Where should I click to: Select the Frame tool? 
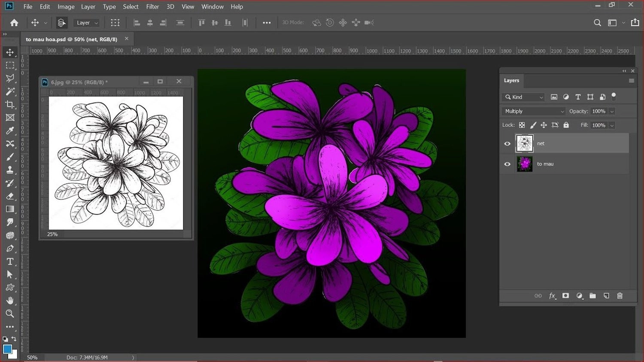pyautogui.click(x=10, y=118)
